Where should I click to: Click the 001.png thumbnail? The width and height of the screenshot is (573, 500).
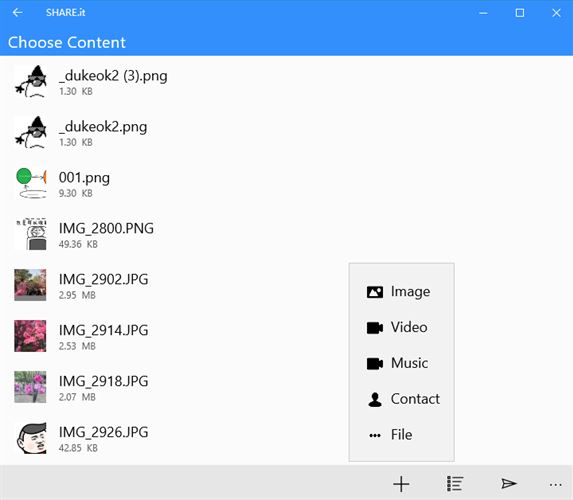coord(30,183)
